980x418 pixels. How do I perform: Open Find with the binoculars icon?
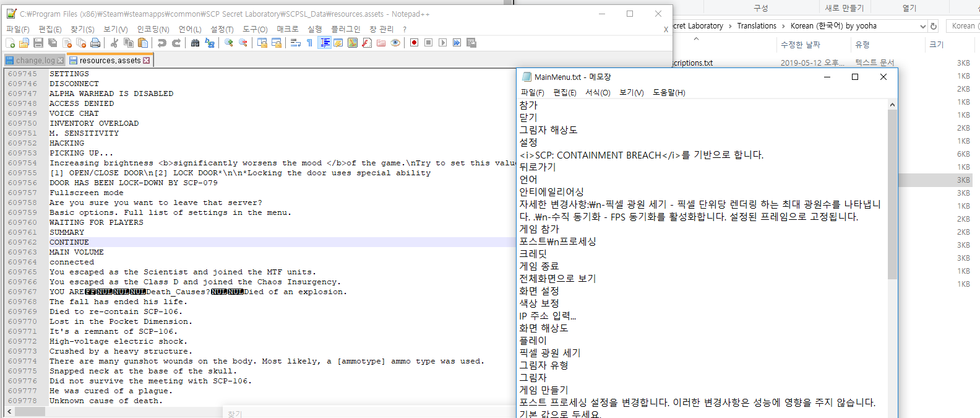pyautogui.click(x=196, y=43)
